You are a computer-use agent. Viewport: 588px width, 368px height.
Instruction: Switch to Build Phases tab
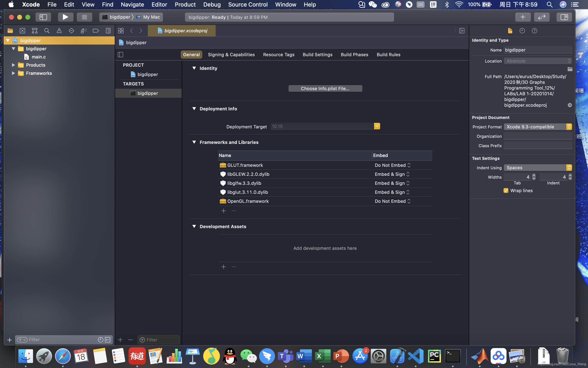[354, 55]
